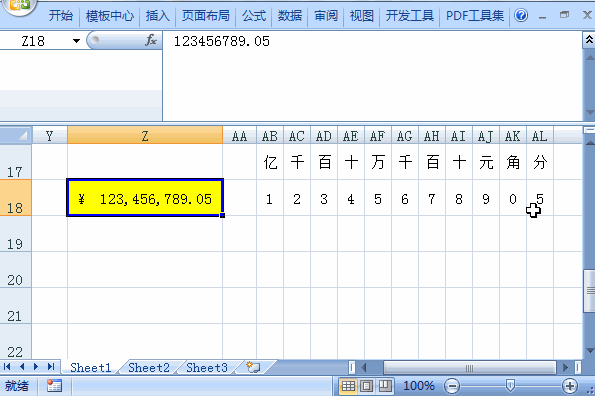595x396 pixels.
Task: Click the macro recording icon in status bar
Action: (x=54, y=386)
